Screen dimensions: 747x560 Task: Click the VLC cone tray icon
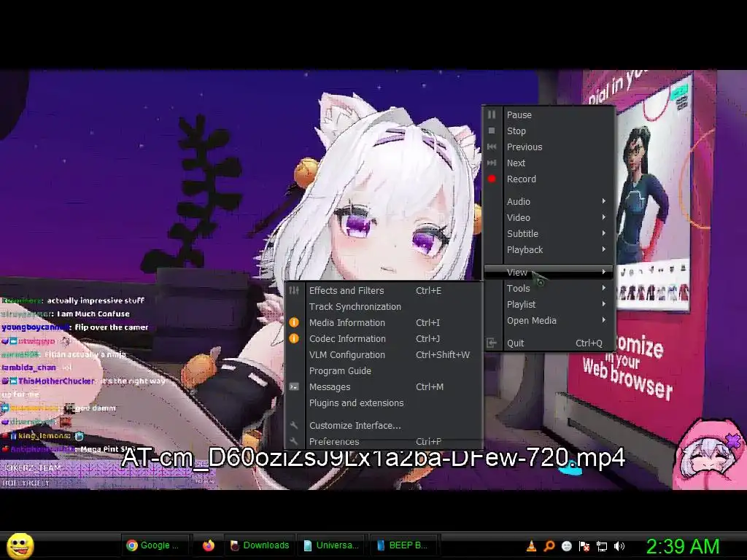click(531, 546)
